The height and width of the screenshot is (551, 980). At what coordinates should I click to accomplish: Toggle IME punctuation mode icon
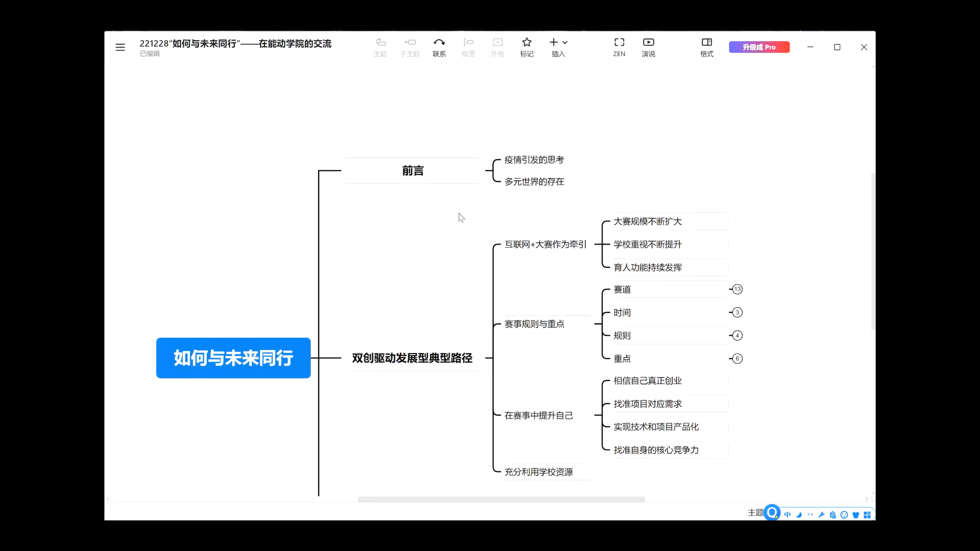point(810,515)
